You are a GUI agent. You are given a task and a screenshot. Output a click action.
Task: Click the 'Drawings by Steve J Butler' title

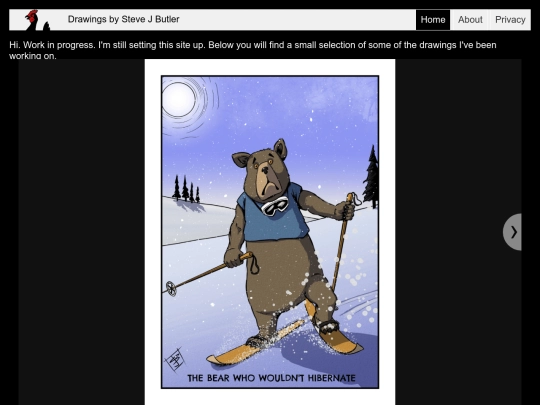124,19
